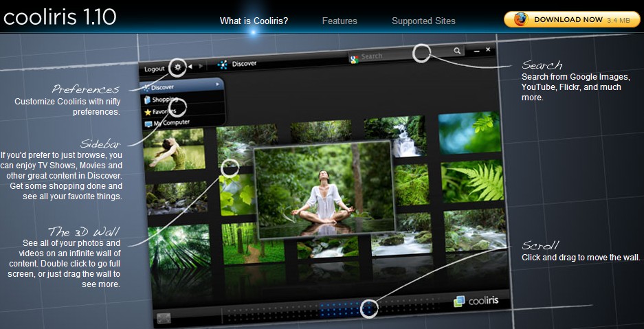This screenshot has height=329, width=644.
Task: Select My Computer in sidebar menu
Action: click(184, 123)
